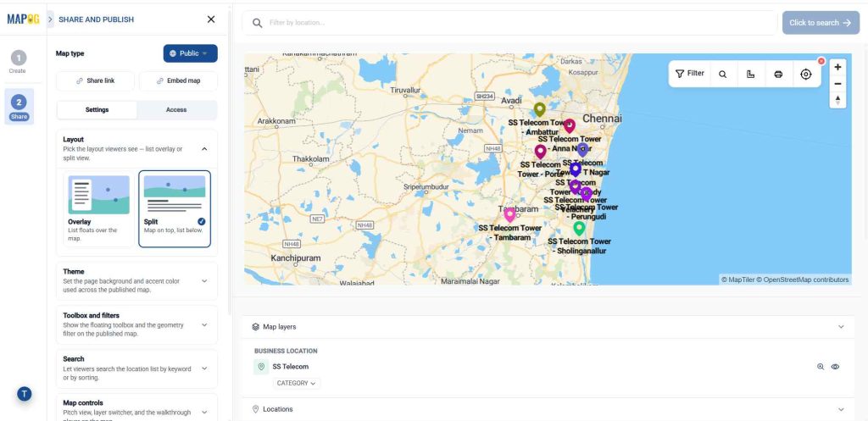868x421 pixels.
Task: Reset map bearing with compass button
Action: coord(837,100)
